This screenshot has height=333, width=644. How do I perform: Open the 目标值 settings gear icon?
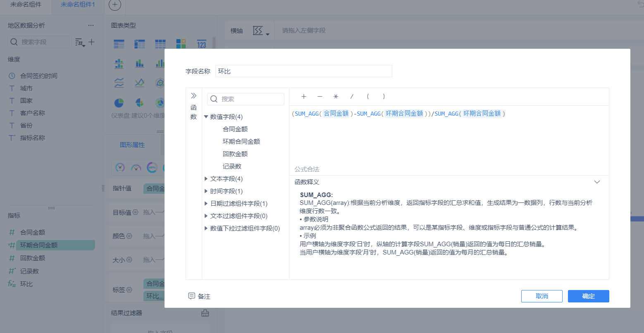(x=135, y=212)
